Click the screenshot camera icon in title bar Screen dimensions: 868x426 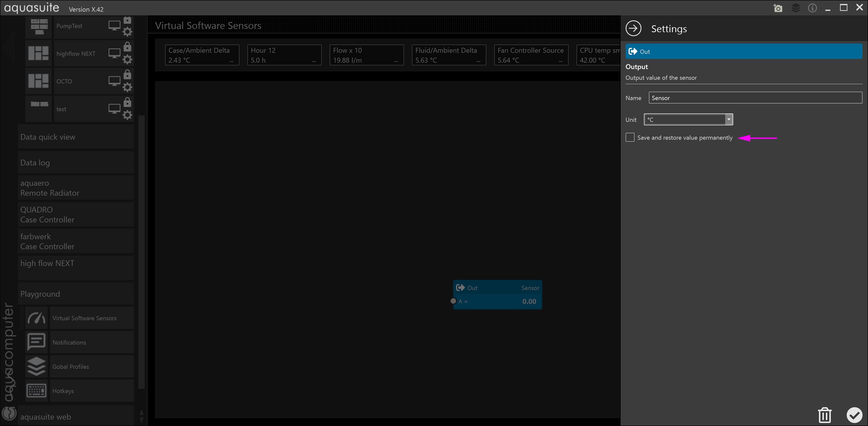pos(778,8)
